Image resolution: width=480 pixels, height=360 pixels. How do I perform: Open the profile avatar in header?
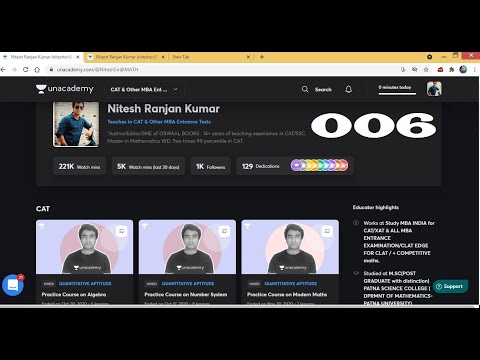434,89
